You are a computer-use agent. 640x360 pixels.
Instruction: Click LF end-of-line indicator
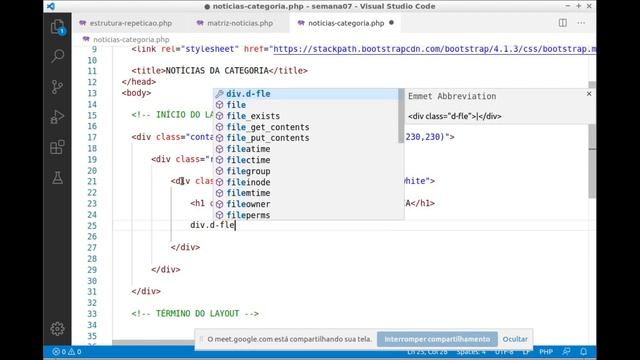[526, 351]
